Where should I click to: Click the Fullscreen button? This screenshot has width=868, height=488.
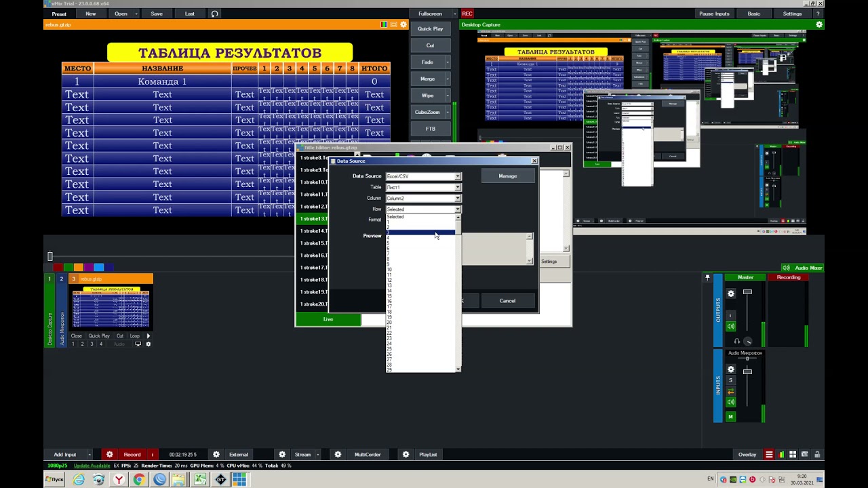[x=430, y=14]
